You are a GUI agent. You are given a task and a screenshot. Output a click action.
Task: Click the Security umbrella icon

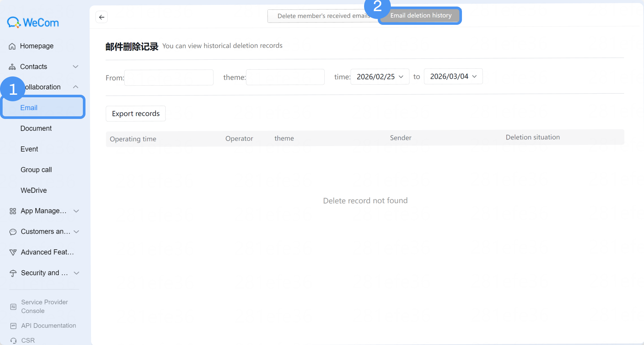click(x=13, y=273)
